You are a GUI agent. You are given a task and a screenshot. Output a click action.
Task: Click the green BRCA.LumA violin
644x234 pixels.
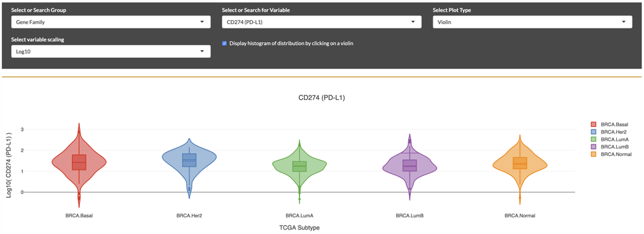point(299,165)
